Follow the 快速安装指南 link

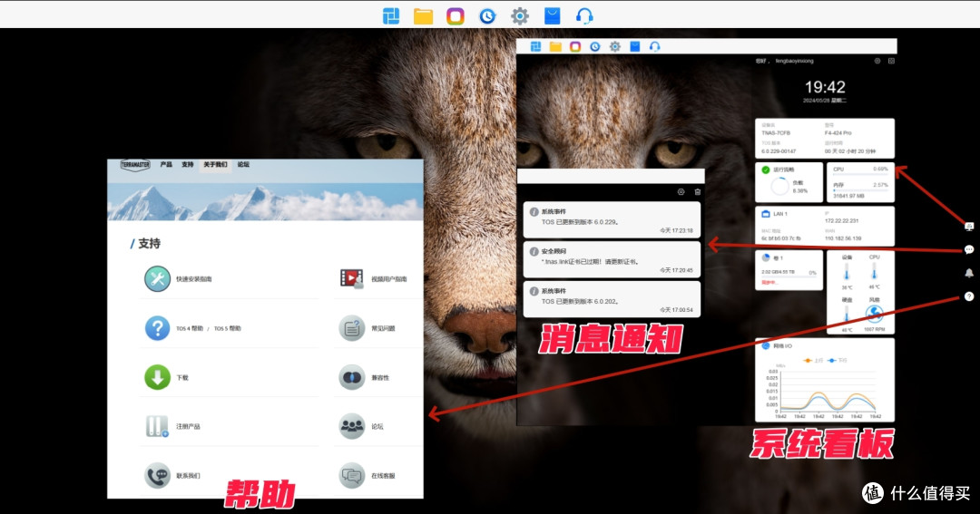click(x=194, y=279)
